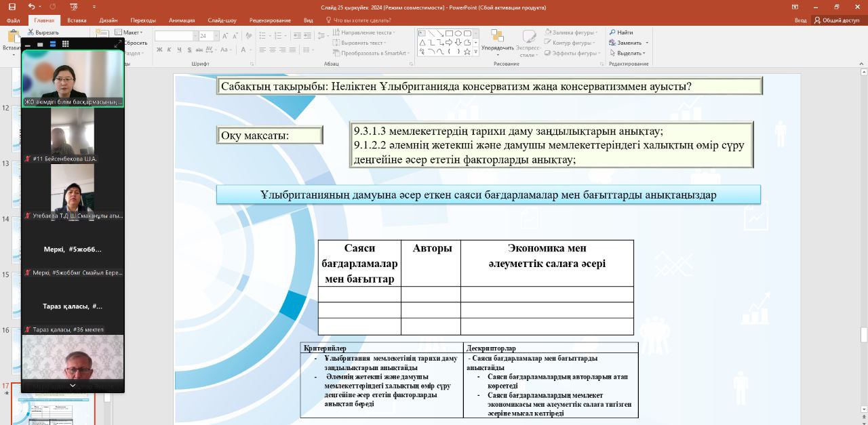Open the Вид ribbon tab
This screenshot has width=868, height=425.
point(309,20)
